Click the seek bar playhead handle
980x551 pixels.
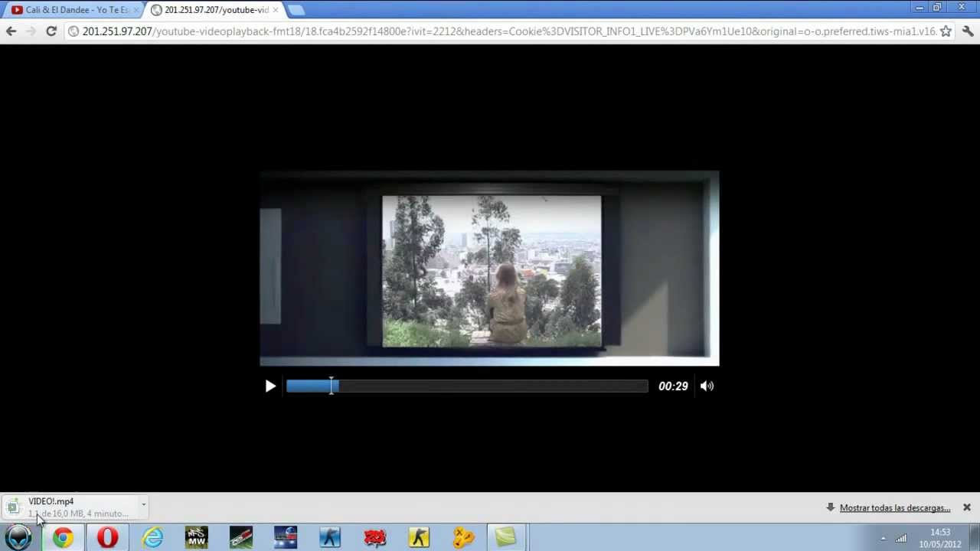[332, 386]
